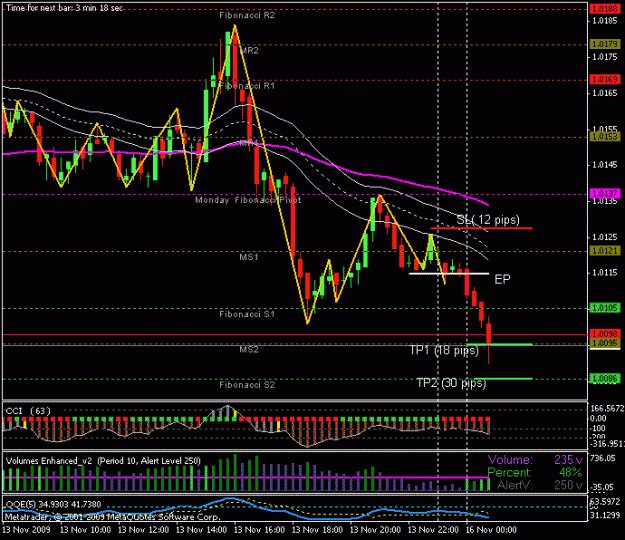Click the olive 1.0121 price tag
This screenshot has width=625, height=540.
pyautogui.click(x=605, y=251)
